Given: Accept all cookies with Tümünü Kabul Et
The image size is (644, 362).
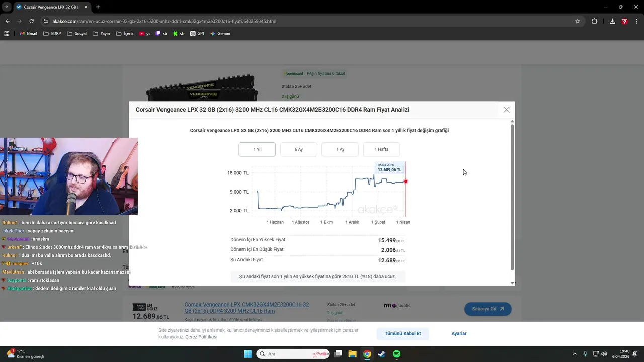Looking at the screenshot, I should [403, 333].
